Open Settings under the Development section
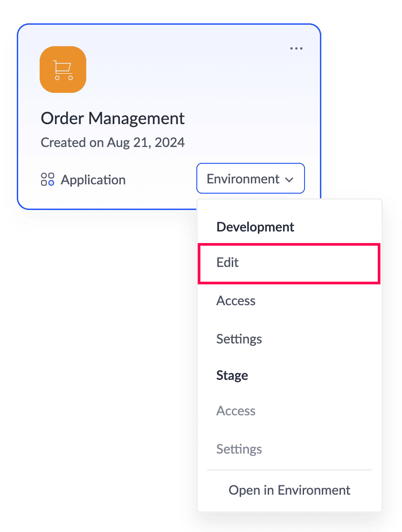The image size is (402, 532). pyautogui.click(x=239, y=339)
